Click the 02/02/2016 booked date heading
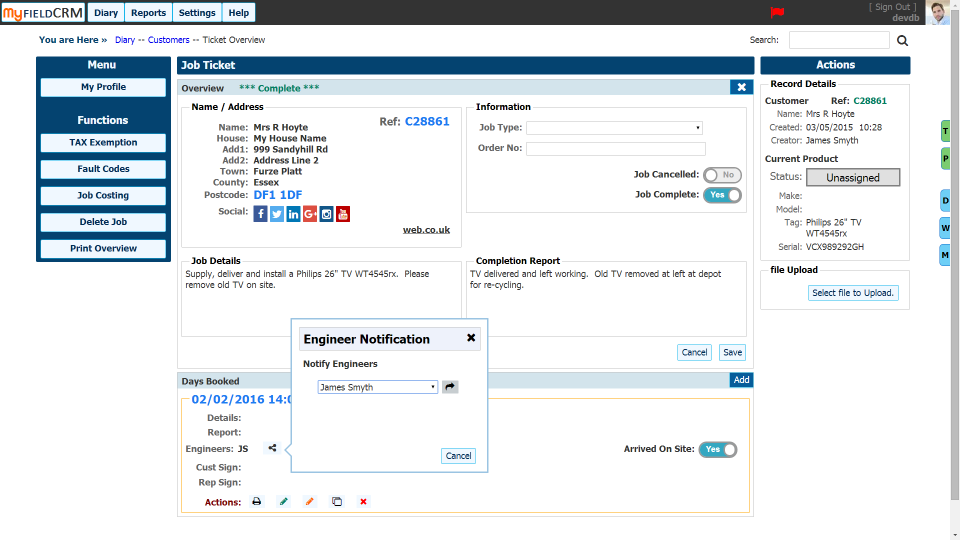The height and width of the screenshot is (540, 960). 241,399
